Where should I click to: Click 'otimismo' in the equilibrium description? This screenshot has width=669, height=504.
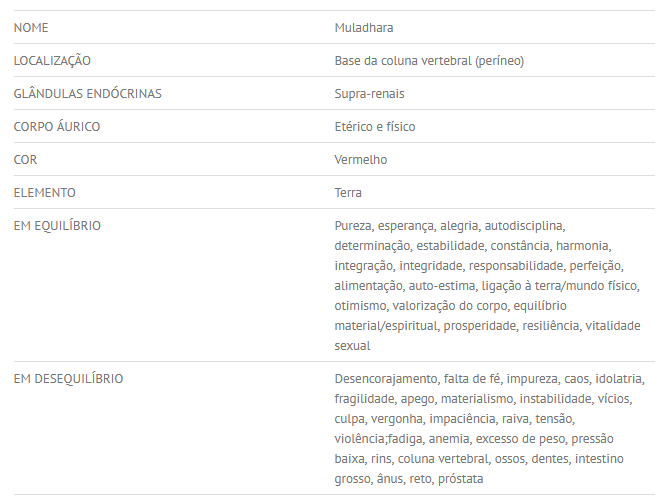point(360,306)
